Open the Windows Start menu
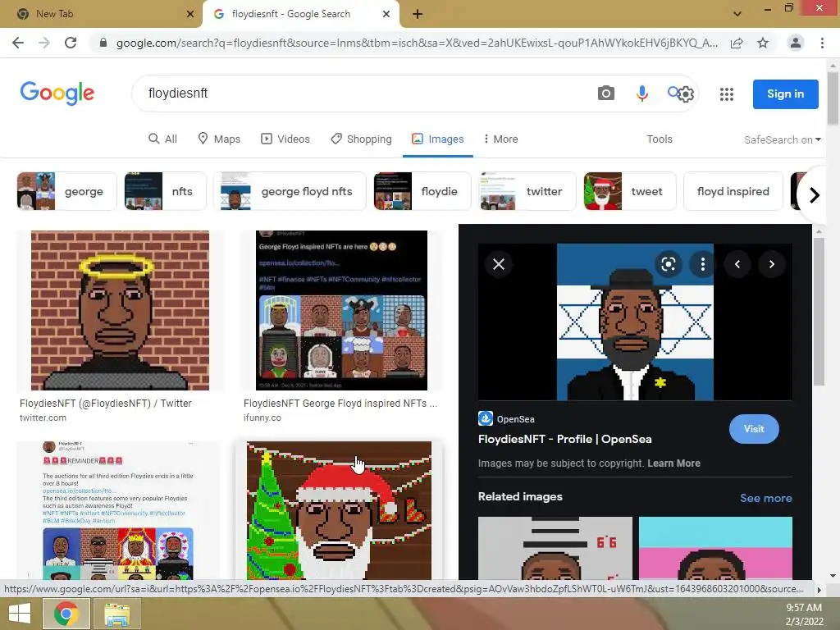The height and width of the screenshot is (630, 840). [x=20, y=614]
